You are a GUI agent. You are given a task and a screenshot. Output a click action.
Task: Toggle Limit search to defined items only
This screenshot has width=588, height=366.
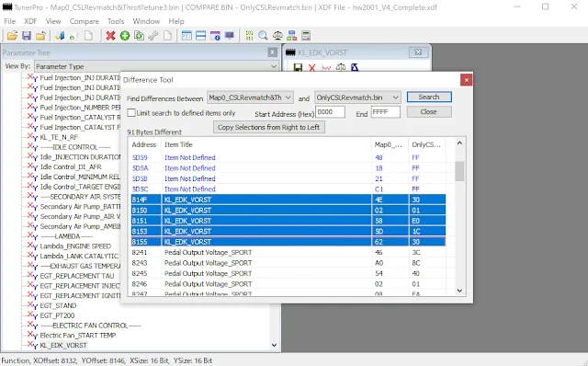pos(131,112)
